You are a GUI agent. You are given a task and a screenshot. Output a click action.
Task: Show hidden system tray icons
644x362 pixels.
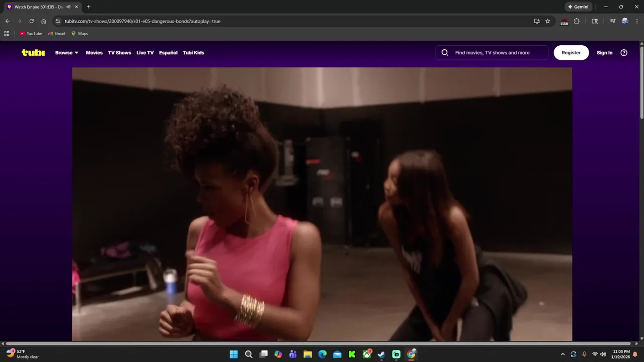pos(562,354)
